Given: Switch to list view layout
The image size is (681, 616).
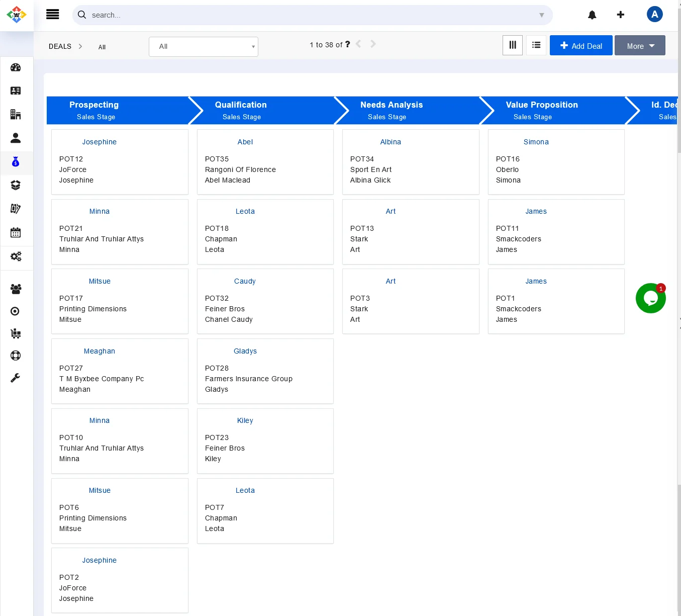Looking at the screenshot, I should pyautogui.click(x=536, y=45).
